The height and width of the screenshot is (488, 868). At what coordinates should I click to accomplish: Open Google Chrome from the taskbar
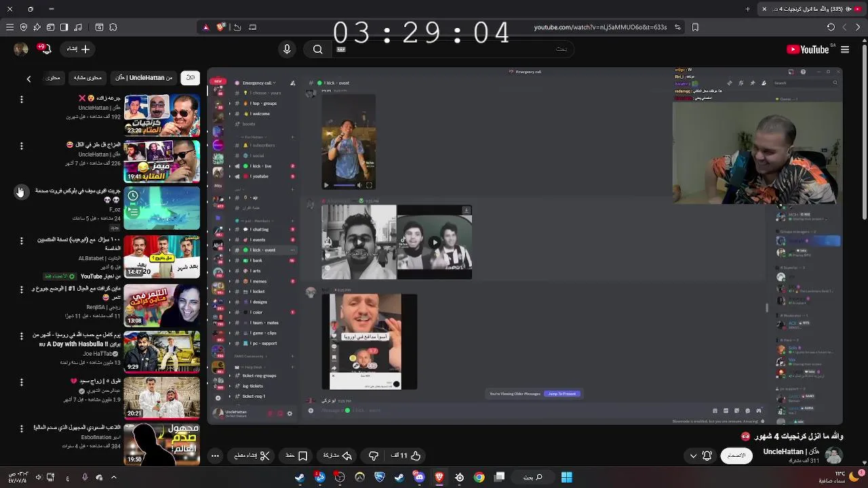(479, 477)
